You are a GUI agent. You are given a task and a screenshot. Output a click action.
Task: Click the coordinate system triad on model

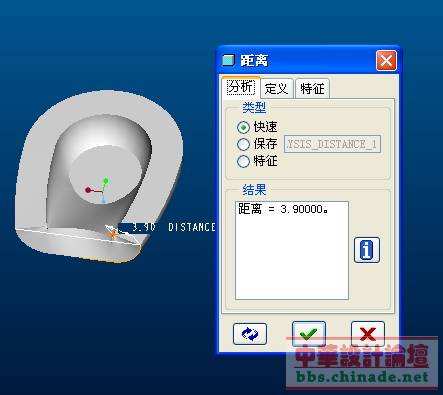[x=97, y=191]
